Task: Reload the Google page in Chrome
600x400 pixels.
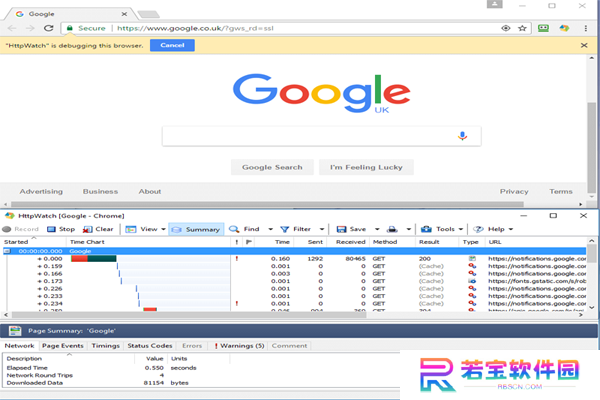Action: (x=49, y=28)
